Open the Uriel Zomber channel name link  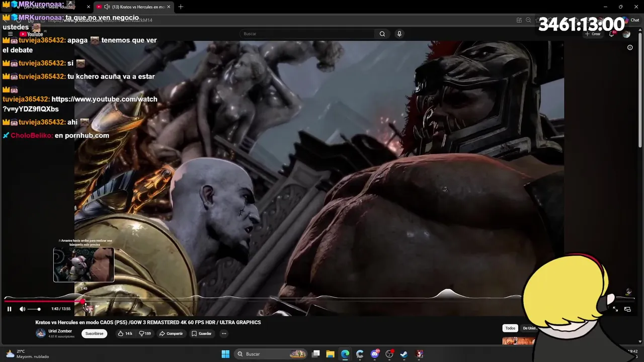60,331
